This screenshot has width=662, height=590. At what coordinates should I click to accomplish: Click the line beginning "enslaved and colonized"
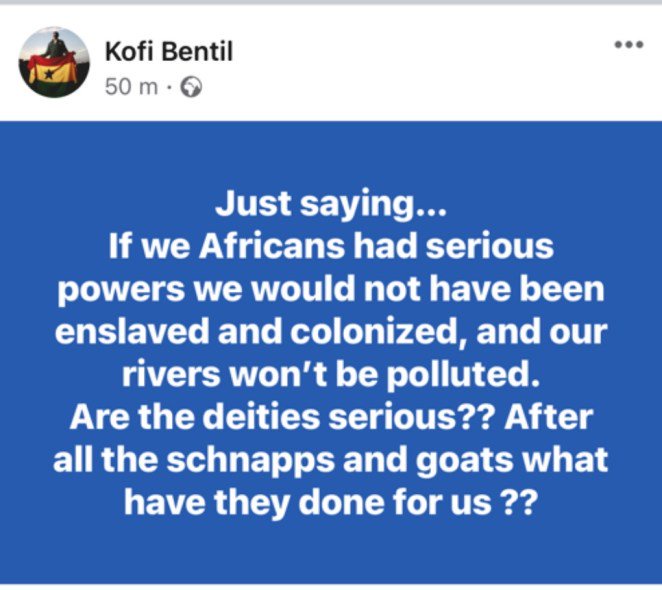coord(330,331)
